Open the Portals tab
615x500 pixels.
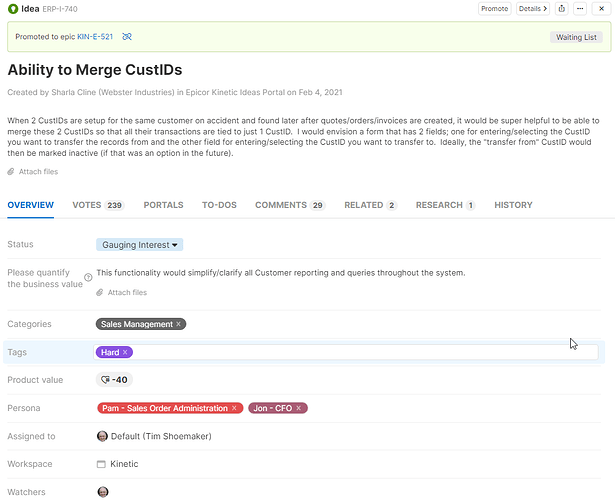[x=164, y=205]
